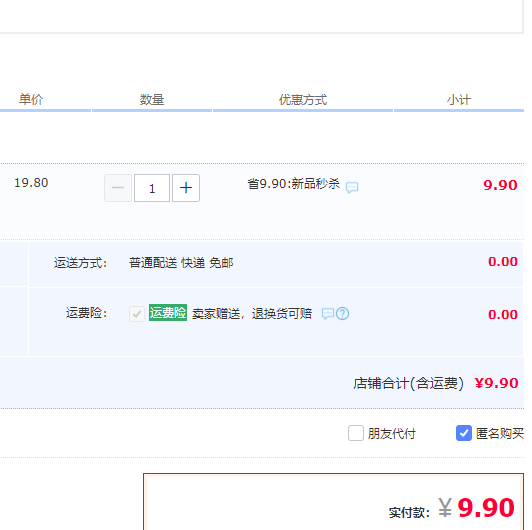
Task: Click the quantity input field showing 1
Action: (x=152, y=188)
